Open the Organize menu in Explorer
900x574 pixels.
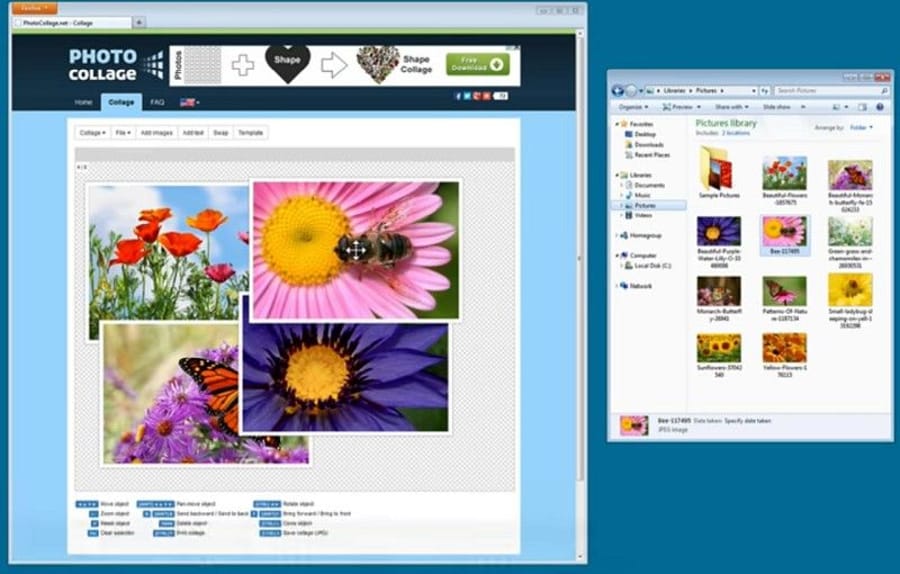click(x=632, y=106)
